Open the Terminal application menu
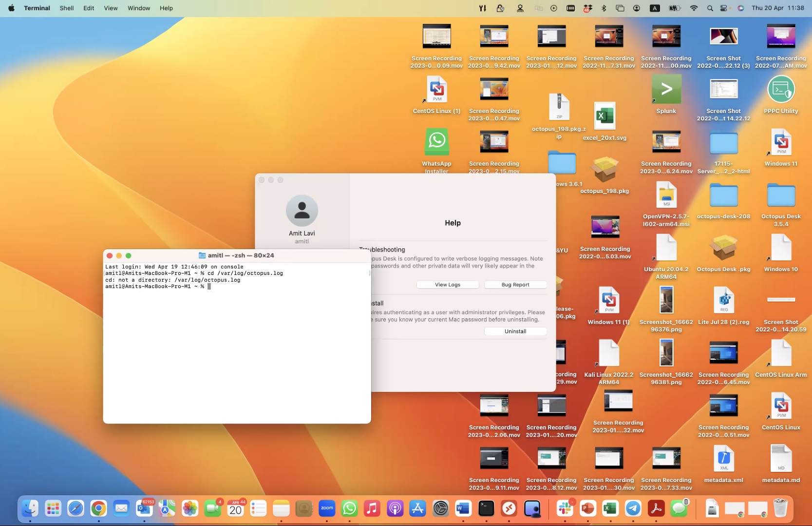The image size is (812, 526). click(x=37, y=8)
